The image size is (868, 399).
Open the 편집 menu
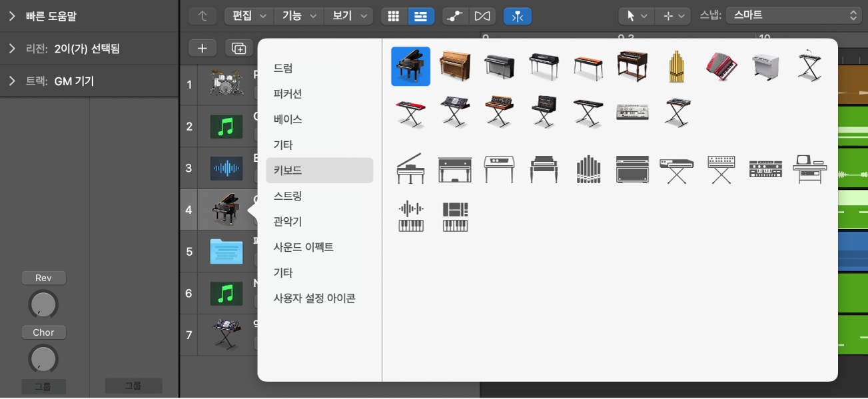coord(248,16)
